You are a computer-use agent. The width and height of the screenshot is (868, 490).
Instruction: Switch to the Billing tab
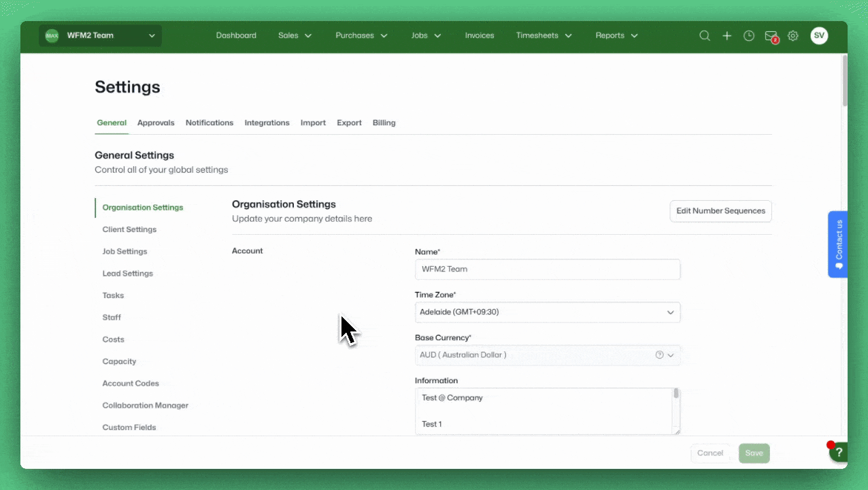coord(384,122)
